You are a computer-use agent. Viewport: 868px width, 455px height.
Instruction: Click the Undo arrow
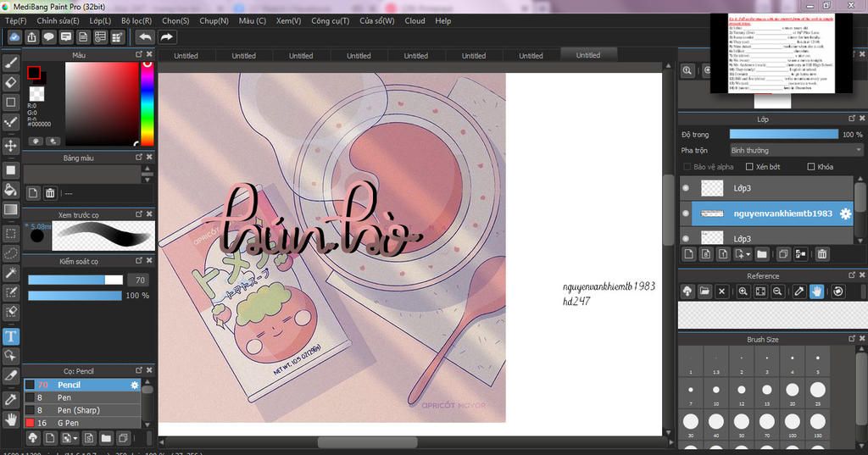(x=145, y=37)
